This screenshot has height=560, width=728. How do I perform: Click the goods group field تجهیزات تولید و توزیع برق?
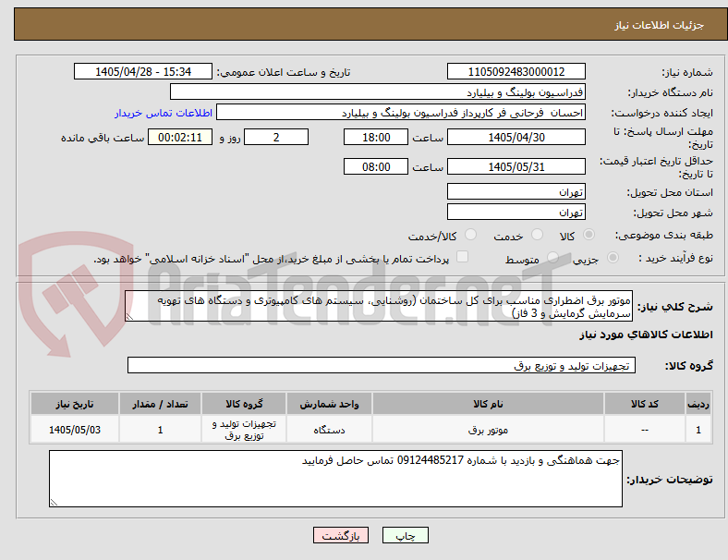[x=382, y=365]
